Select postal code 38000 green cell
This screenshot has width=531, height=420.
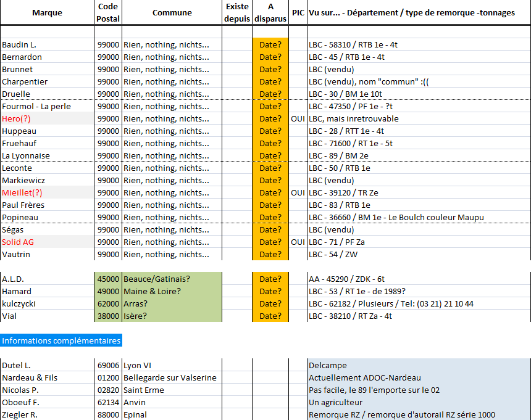(x=108, y=316)
